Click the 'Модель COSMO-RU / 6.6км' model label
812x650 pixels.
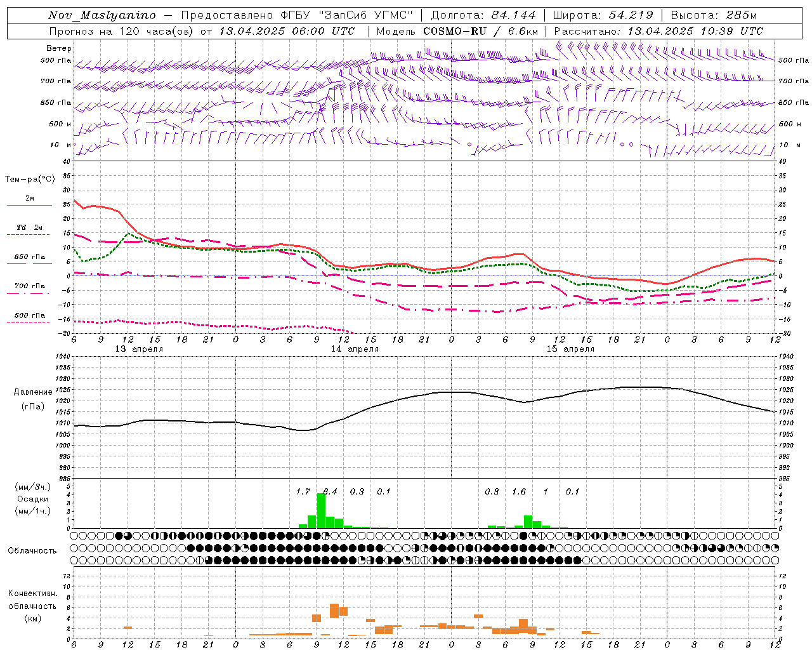(457, 31)
